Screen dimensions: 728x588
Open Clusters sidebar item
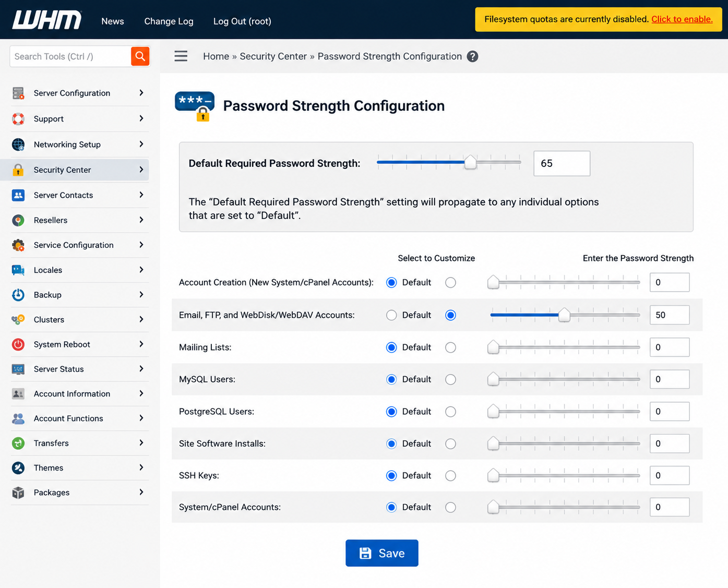point(79,319)
